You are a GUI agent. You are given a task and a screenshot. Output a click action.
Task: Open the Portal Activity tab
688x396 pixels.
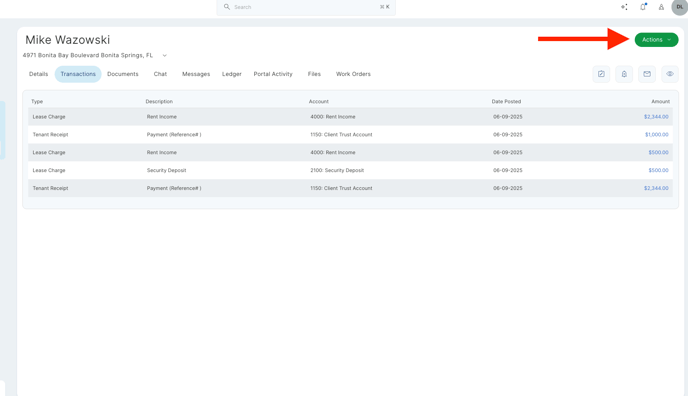pyautogui.click(x=273, y=74)
